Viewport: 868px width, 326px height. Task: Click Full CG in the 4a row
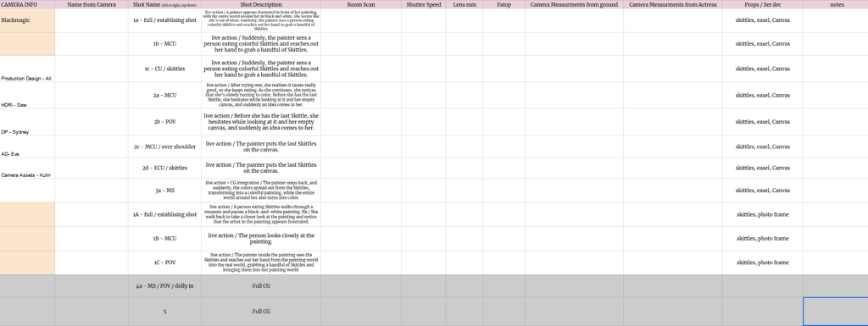[261, 286]
